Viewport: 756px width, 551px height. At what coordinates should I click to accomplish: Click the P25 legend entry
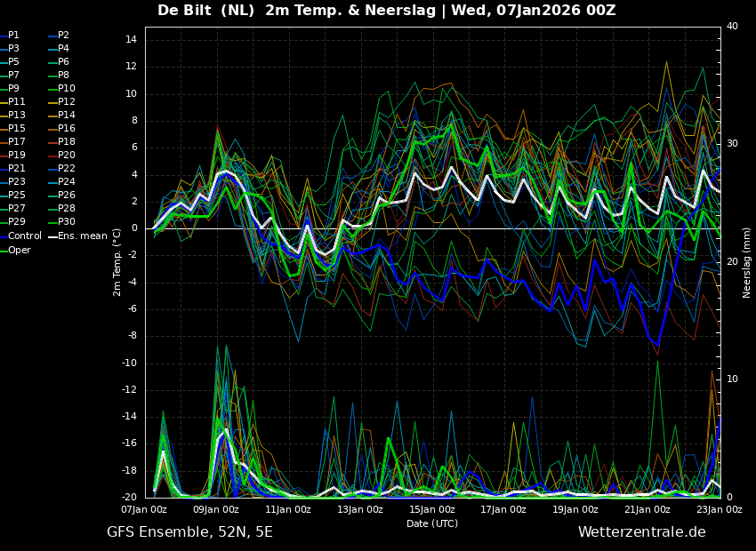coord(12,195)
